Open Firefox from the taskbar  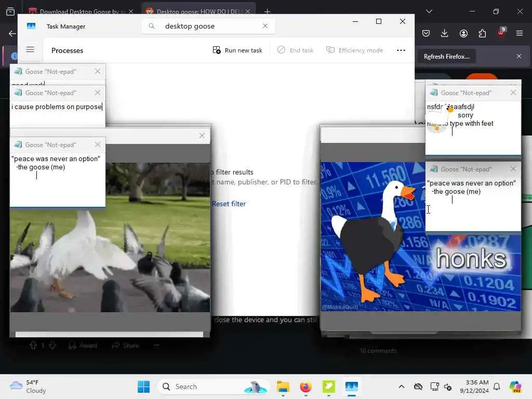[305, 387]
